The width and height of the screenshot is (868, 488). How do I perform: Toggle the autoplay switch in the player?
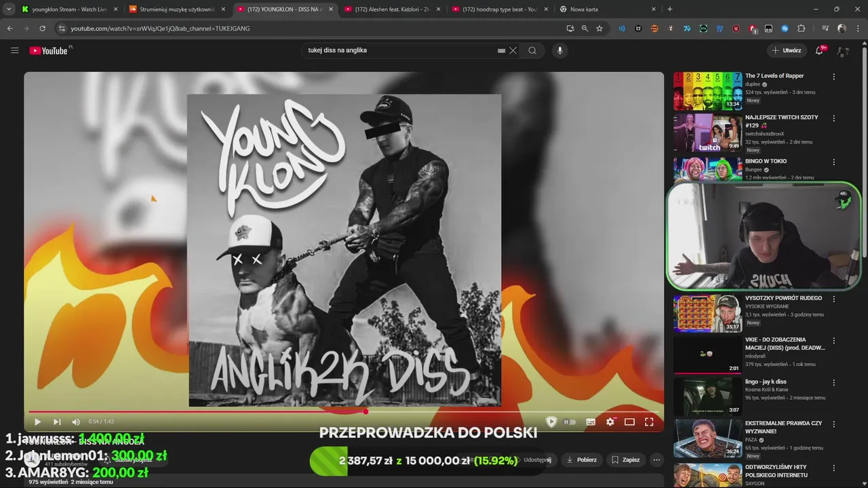point(570,422)
